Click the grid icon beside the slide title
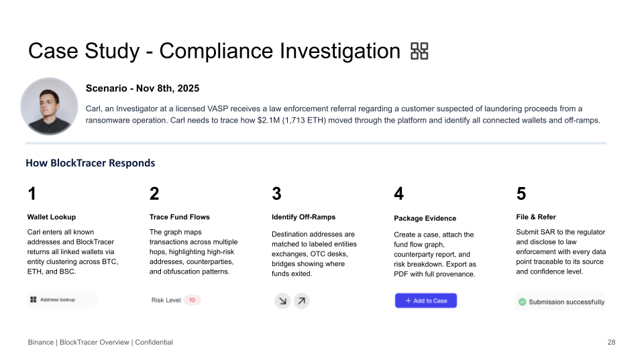Viewport: 644px width, 362px height. 419,52
